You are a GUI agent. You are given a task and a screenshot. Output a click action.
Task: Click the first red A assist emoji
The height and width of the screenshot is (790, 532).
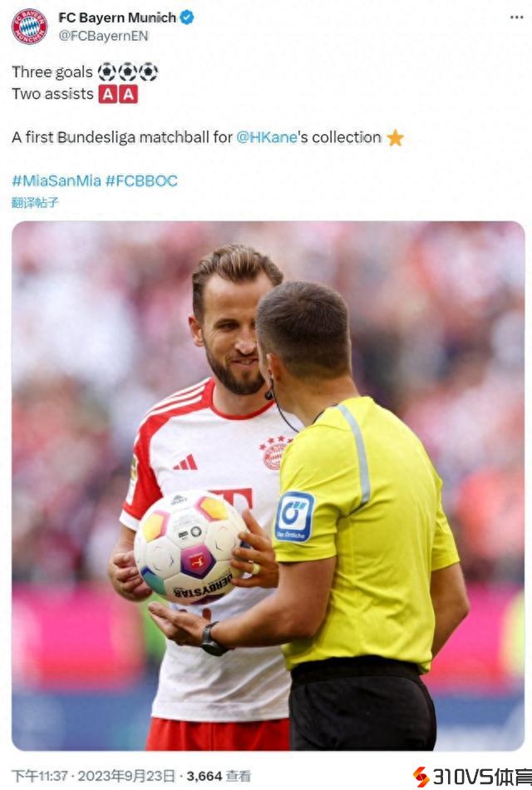coord(107,94)
